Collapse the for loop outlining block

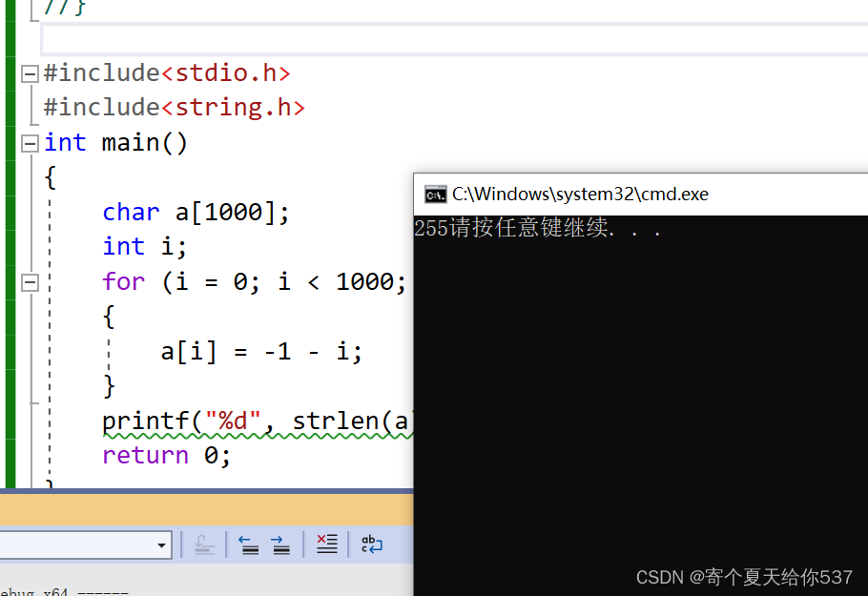point(30,283)
